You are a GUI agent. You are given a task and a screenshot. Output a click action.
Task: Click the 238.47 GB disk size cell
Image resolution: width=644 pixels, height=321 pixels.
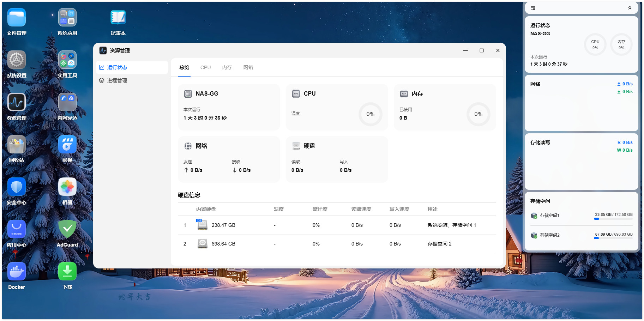coord(223,225)
